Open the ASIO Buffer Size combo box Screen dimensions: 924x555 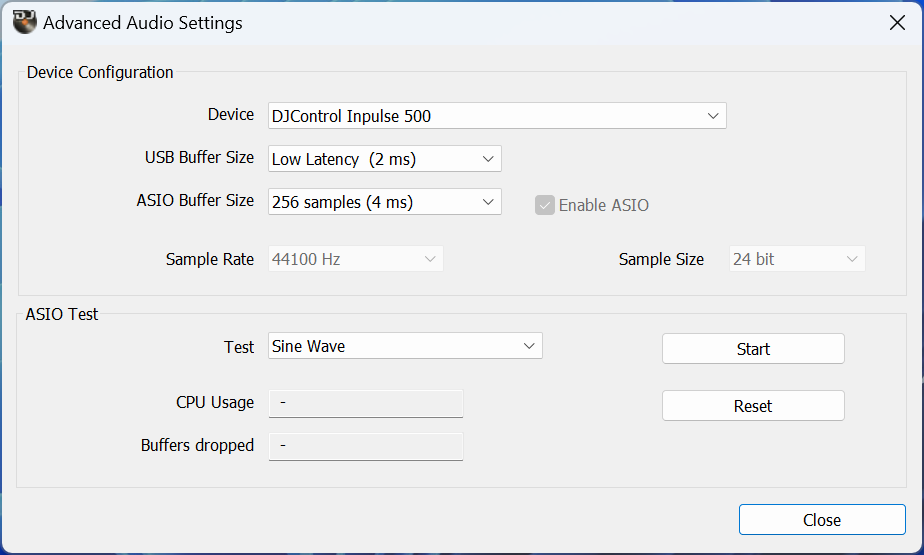click(x=384, y=201)
